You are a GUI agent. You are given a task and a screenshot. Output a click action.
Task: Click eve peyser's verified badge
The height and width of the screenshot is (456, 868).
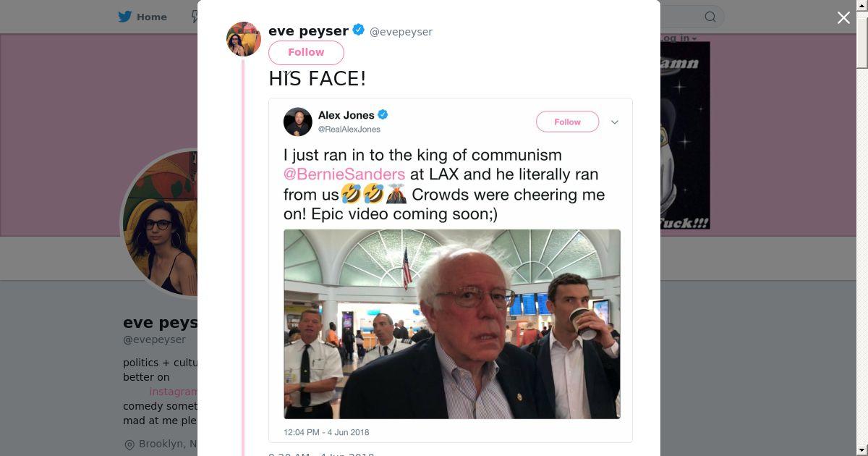(x=359, y=30)
